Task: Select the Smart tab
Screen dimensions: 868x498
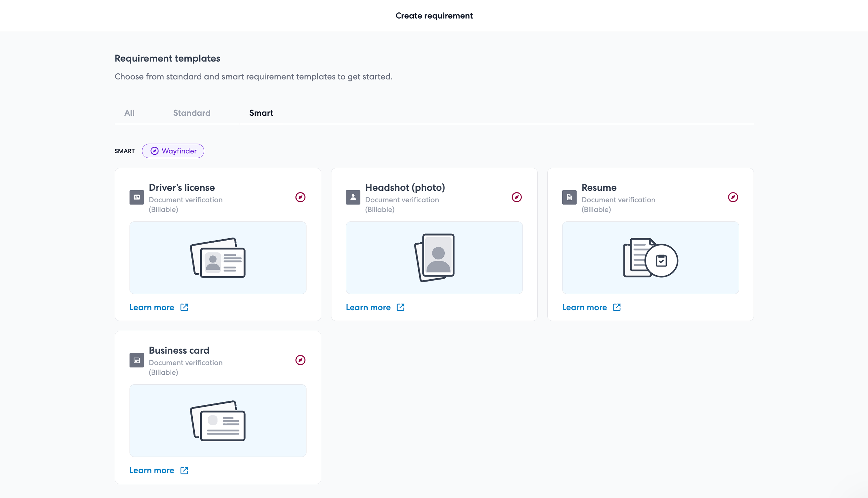Action: (261, 113)
